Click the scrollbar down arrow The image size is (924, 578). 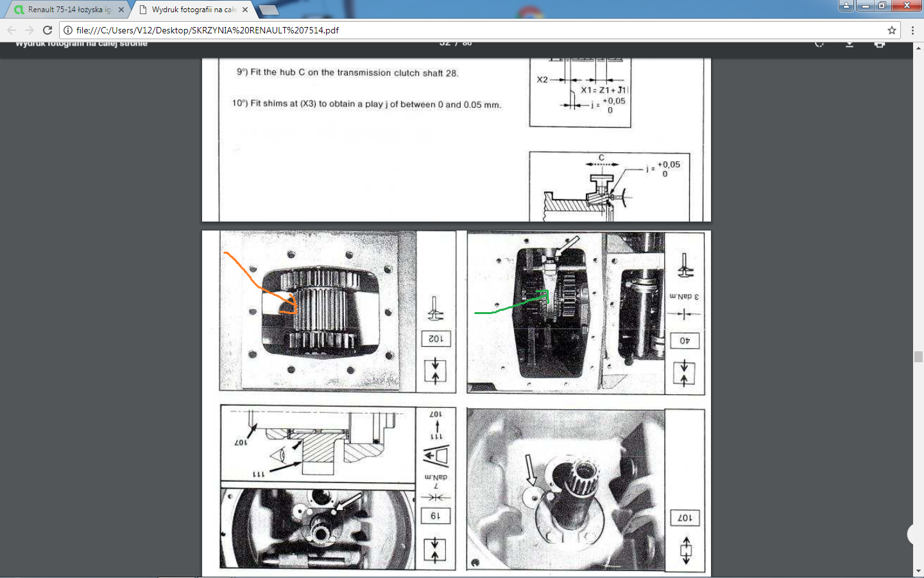pyautogui.click(x=918, y=571)
